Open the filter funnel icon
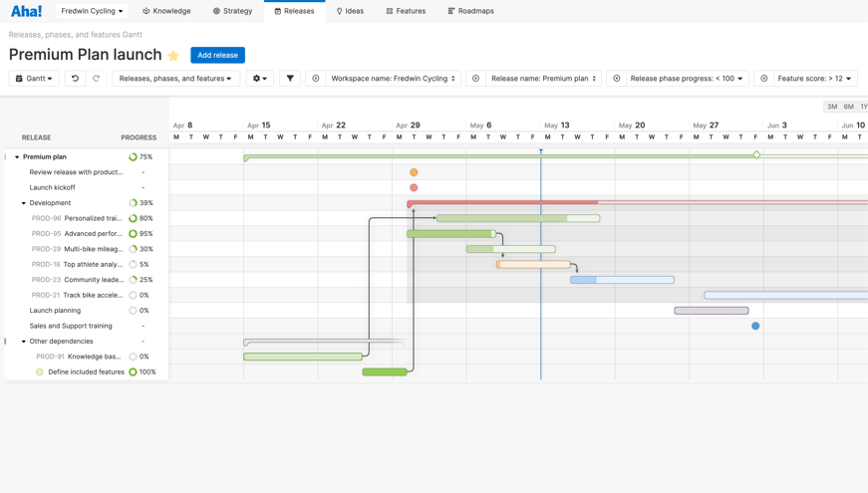The height and width of the screenshot is (493, 868). tap(290, 78)
